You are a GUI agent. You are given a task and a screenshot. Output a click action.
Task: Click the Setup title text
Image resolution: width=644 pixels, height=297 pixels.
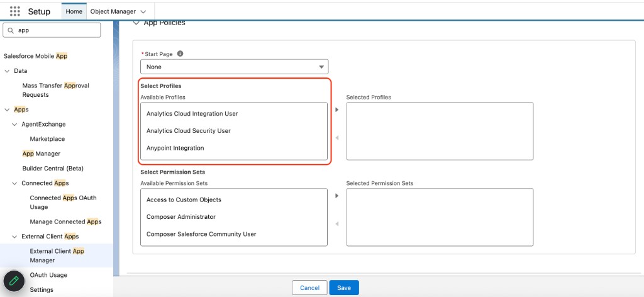point(39,11)
